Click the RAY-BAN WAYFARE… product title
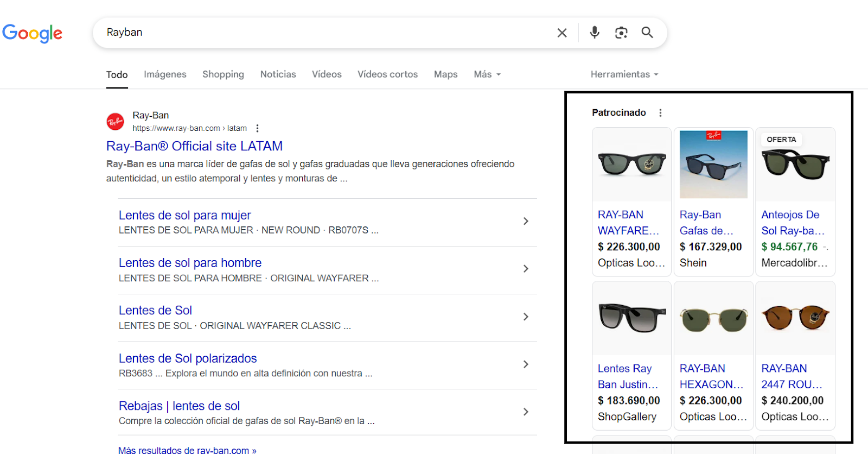Image resolution: width=868 pixels, height=454 pixels. (x=628, y=223)
